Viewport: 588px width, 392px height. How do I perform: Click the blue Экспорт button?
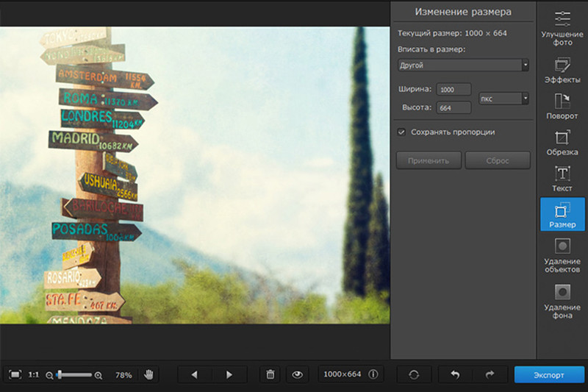coord(549,375)
